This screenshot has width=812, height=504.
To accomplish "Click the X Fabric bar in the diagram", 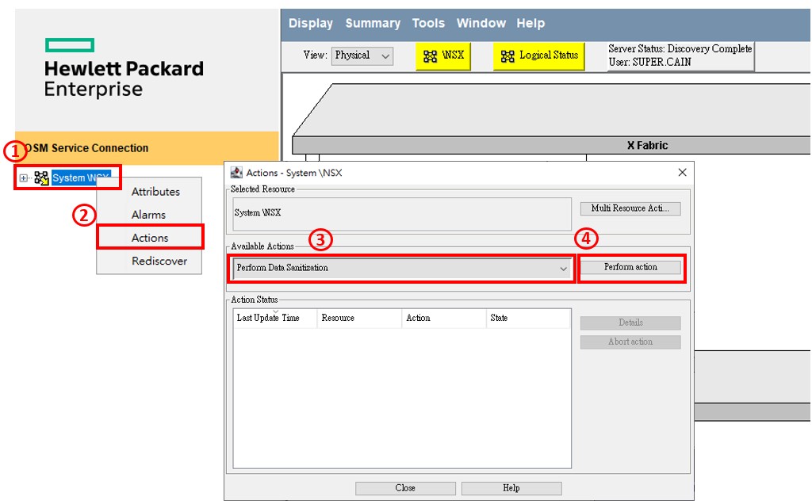I will click(x=551, y=145).
